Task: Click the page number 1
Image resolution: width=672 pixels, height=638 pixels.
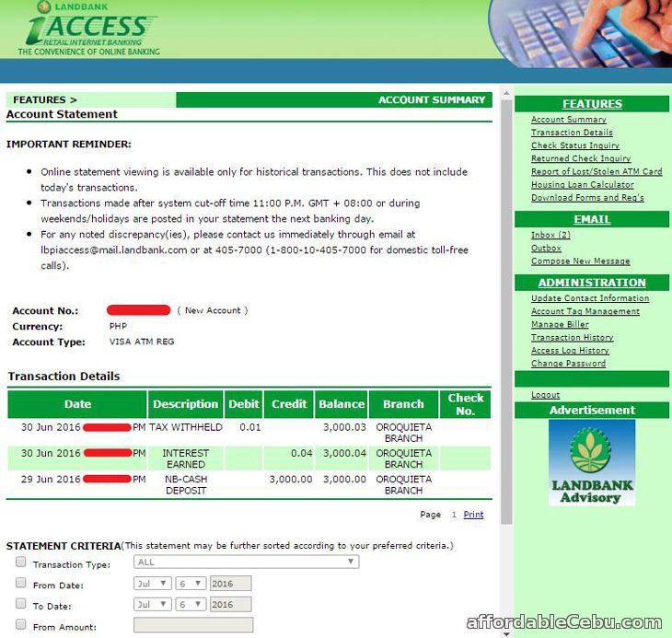Action: point(454,515)
